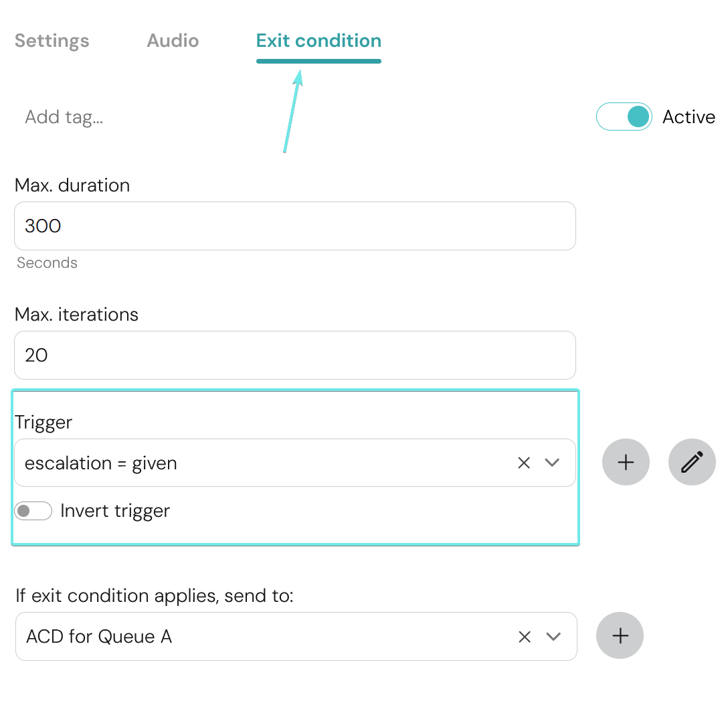Click the 'Invert trigger' label text

click(115, 512)
